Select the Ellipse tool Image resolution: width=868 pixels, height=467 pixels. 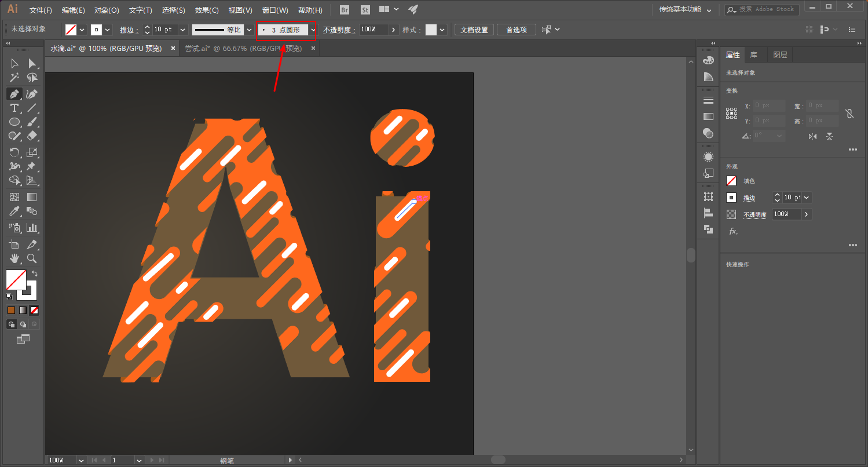(14, 122)
